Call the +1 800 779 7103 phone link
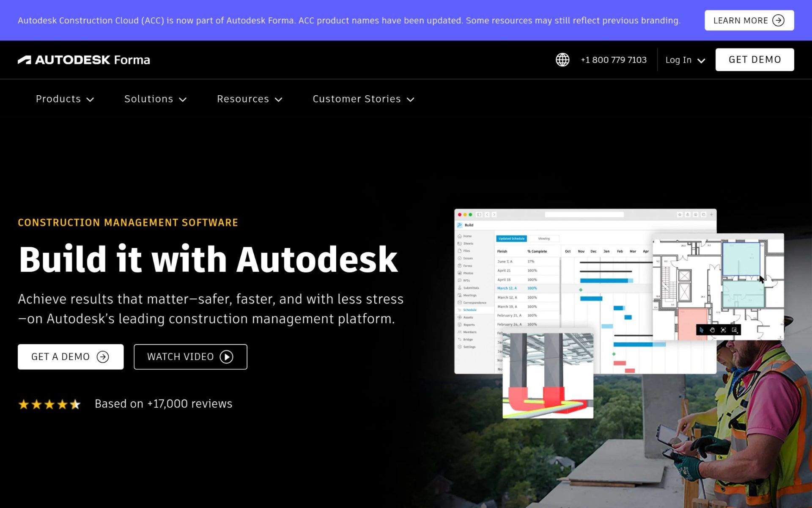Screen dimensions: 812x508 (x=614, y=60)
